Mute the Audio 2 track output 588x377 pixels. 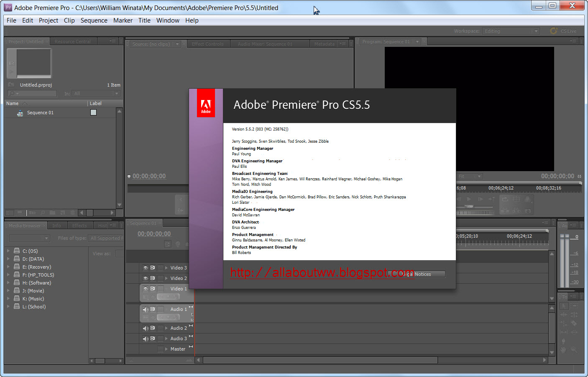click(x=146, y=328)
